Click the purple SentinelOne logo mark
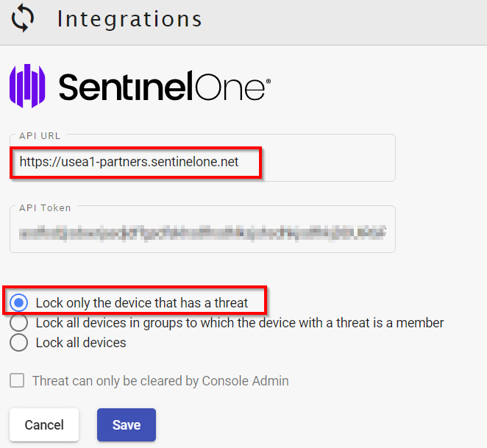Image resolution: width=487 pixels, height=448 pixels. coord(27,86)
